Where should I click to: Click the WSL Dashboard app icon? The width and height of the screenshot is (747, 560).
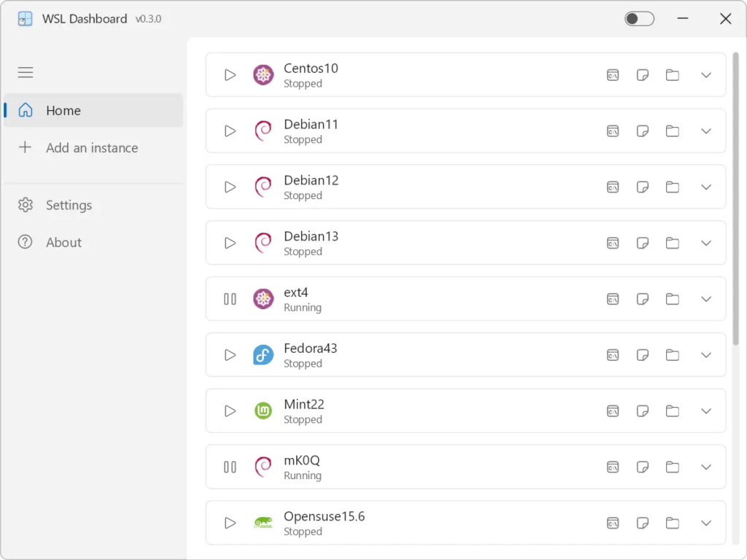(x=24, y=18)
